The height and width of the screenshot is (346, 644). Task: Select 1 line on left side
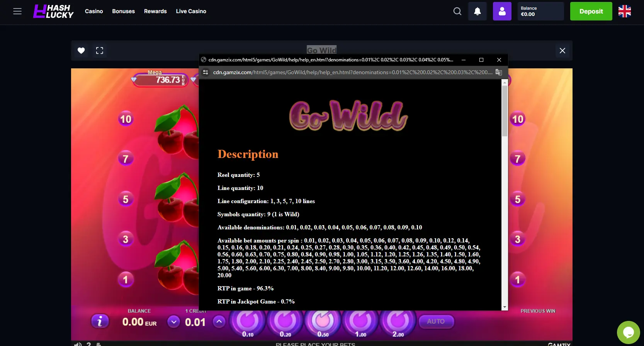click(126, 280)
